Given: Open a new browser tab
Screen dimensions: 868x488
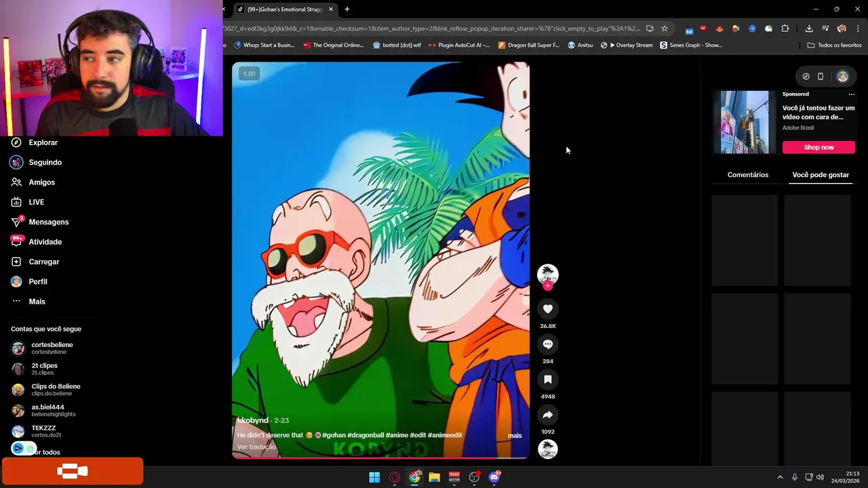Looking at the screenshot, I should [347, 9].
